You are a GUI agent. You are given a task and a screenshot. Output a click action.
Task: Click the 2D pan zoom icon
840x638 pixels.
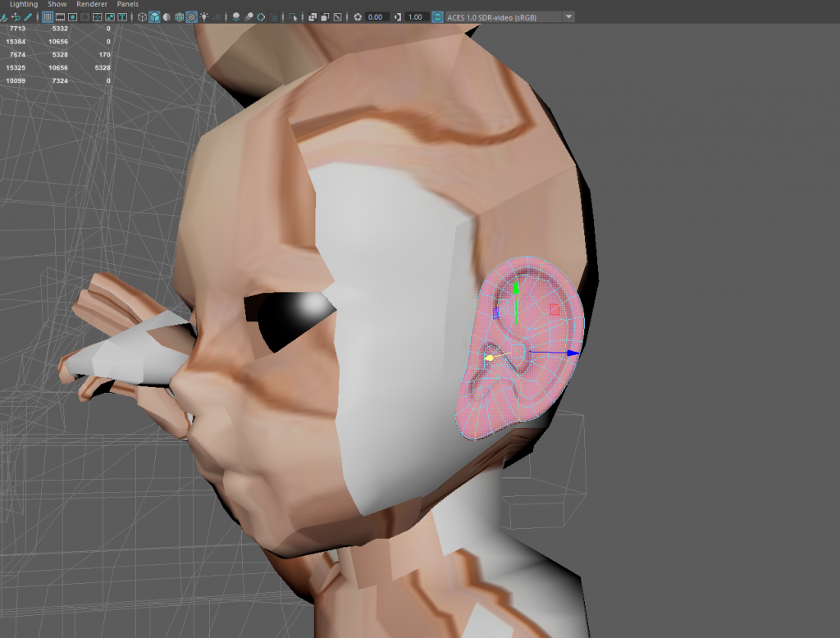pyautogui.click(x=16, y=16)
